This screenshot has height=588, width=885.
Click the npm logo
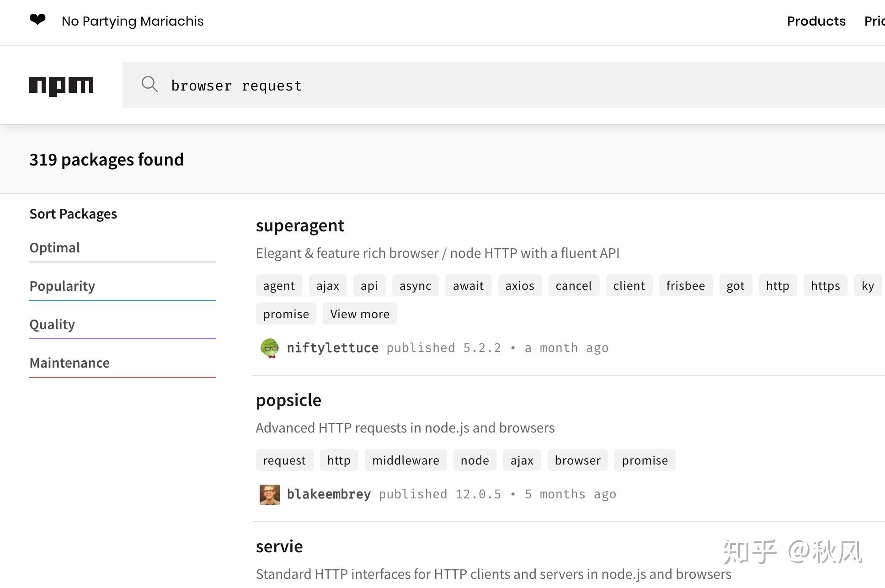pos(61,86)
